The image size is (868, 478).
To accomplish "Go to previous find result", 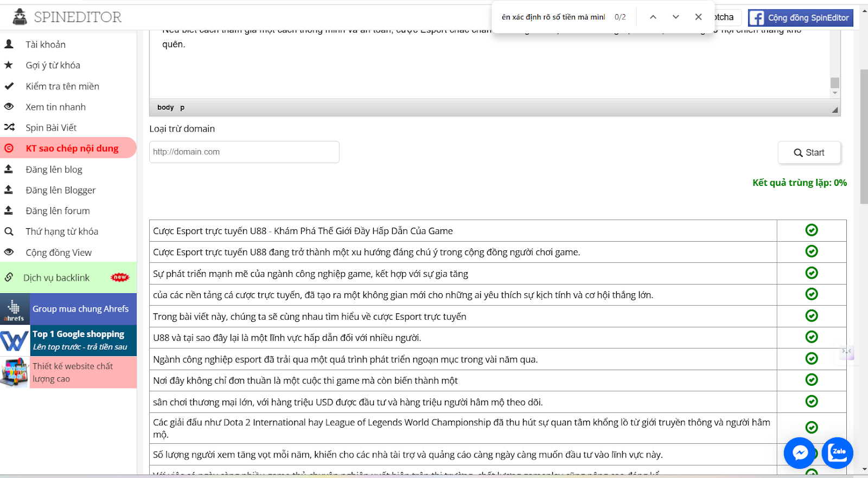I will pyautogui.click(x=653, y=17).
